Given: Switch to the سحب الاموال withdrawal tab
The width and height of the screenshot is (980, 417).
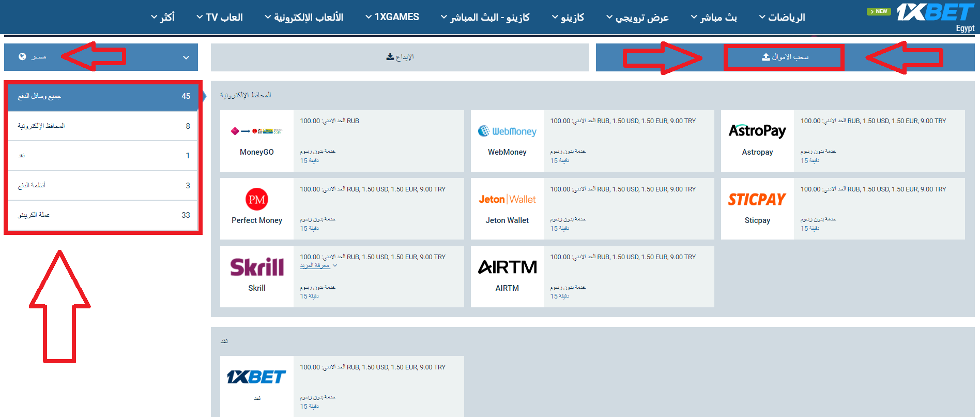Looking at the screenshot, I should tap(785, 57).
